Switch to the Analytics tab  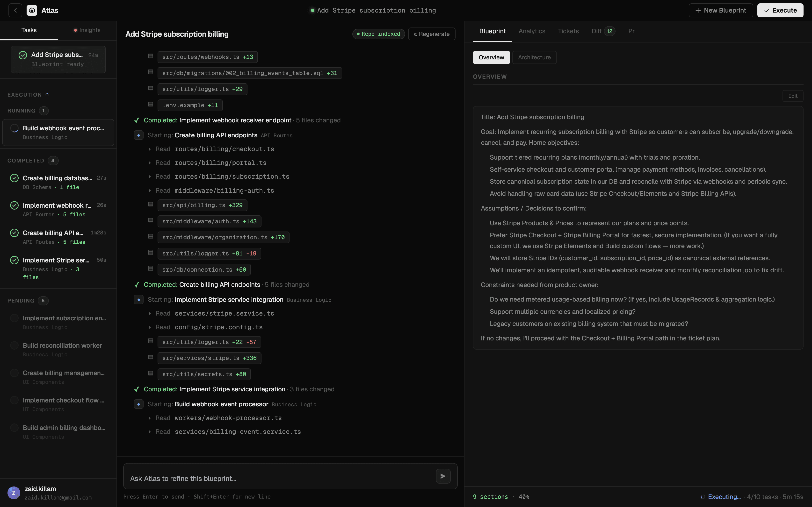pos(531,31)
